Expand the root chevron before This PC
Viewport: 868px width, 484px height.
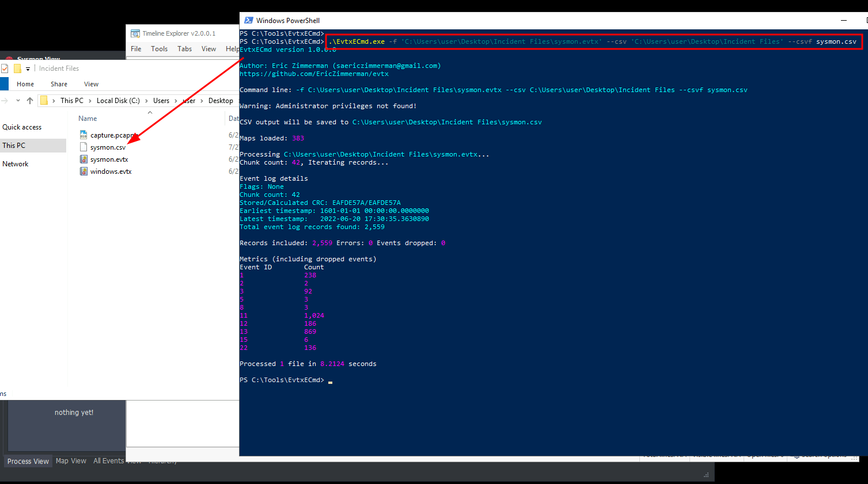[54, 101]
